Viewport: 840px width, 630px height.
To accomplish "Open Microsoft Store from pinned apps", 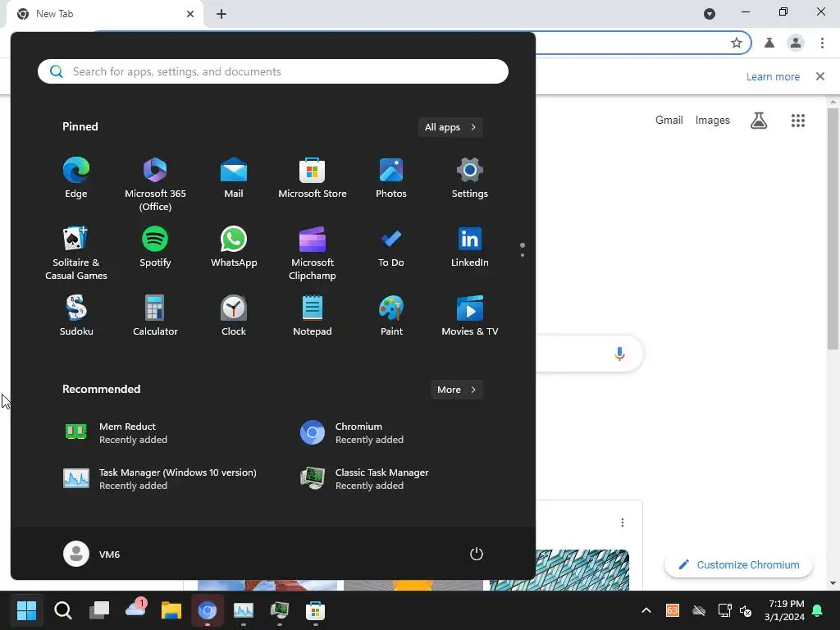I will click(x=313, y=178).
